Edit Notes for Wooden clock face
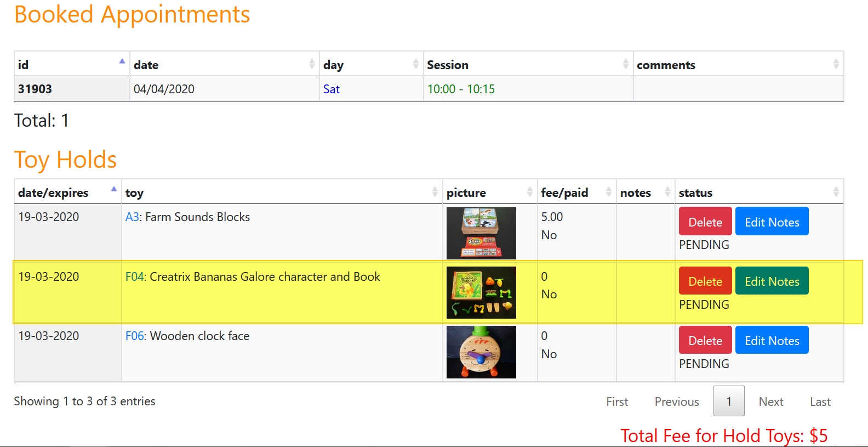Image resolution: width=868 pixels, height=447 pixels. 772,340
